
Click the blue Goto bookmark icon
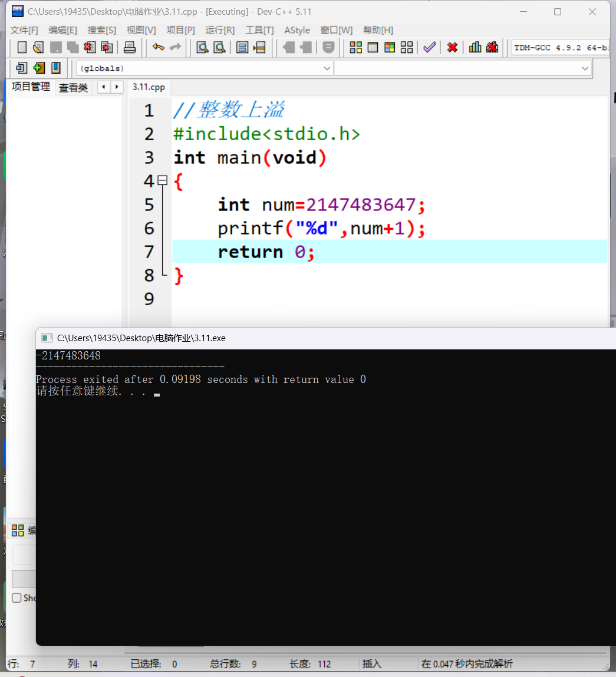(x=56, y=68)
